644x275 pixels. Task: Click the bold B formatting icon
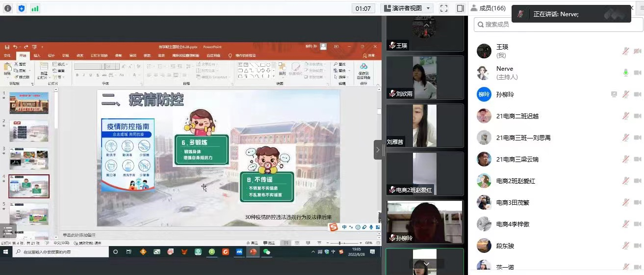coord(77,75)
